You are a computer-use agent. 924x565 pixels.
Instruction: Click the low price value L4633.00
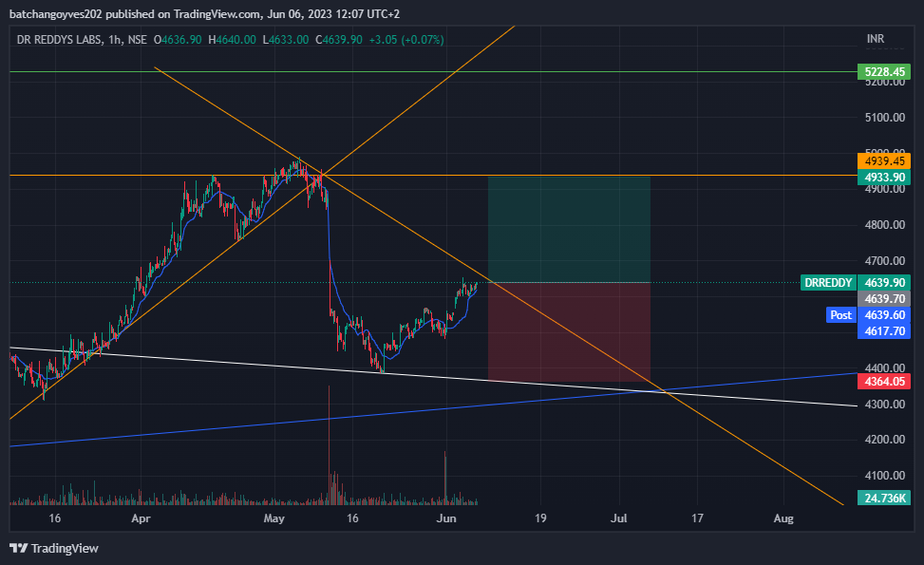coord(286,40)
